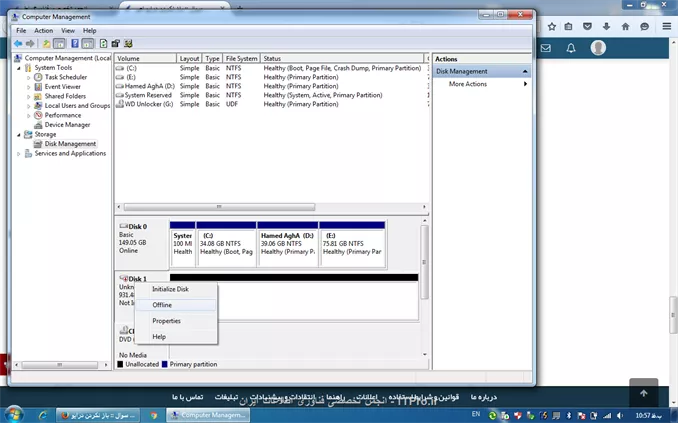Expand the Task Scheduler node arrow
Viewport: 678px width, 423px height.
(29, 78)
